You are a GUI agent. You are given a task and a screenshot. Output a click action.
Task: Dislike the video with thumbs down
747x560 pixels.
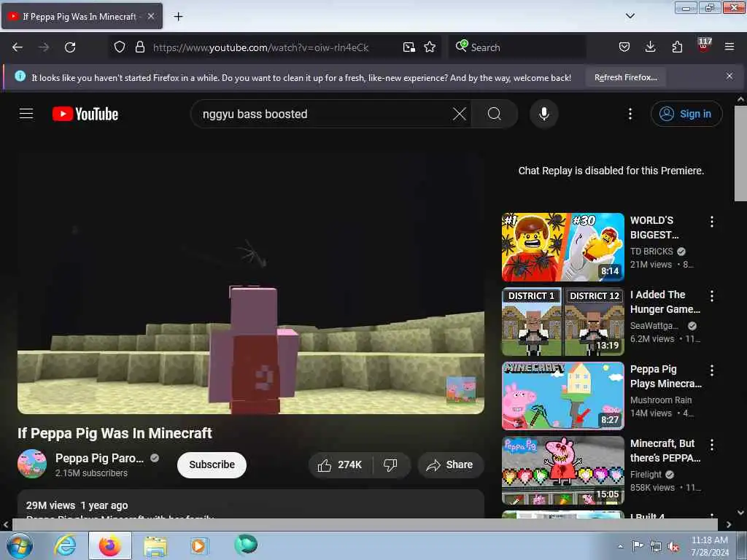point(391,465)
